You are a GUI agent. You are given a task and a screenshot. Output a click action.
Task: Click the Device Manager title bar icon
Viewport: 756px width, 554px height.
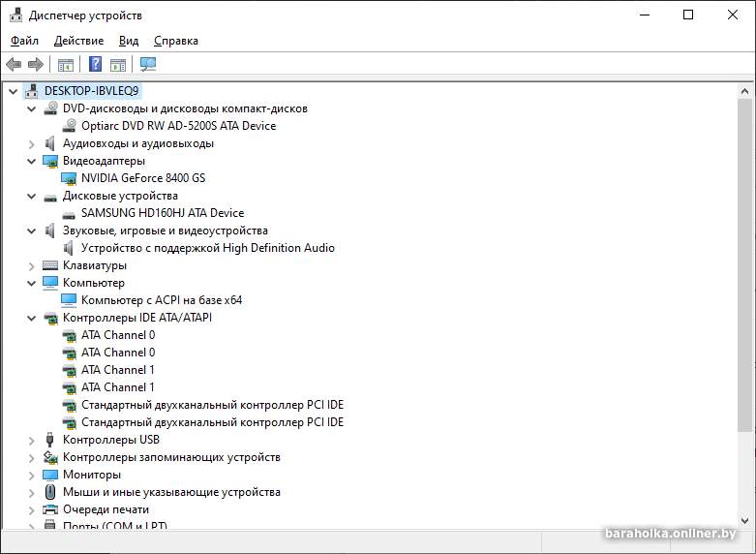[15, 15]
